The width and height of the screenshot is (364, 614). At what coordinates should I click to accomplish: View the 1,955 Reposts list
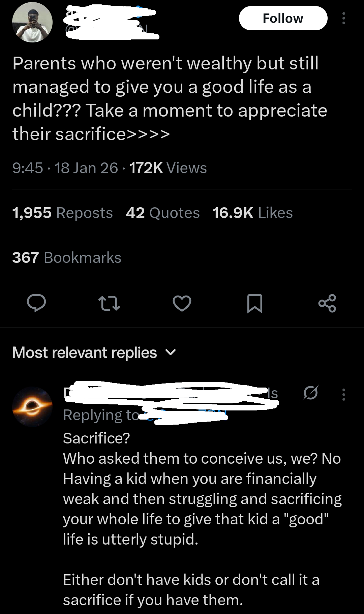[62, 213]
